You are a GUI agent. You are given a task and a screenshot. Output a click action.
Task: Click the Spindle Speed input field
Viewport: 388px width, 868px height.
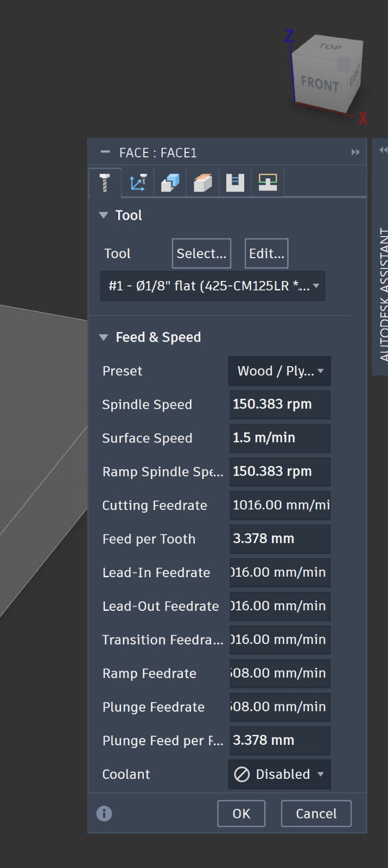point(279,405)
